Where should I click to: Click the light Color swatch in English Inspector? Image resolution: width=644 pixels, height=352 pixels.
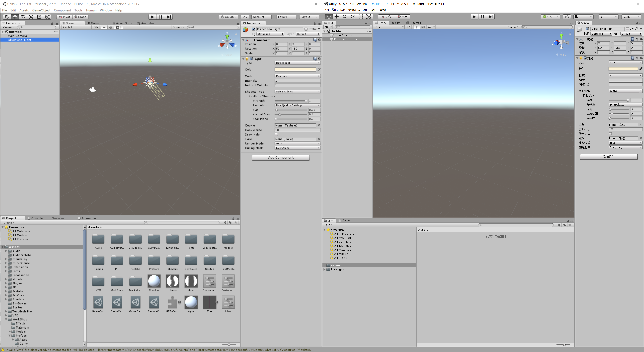[295, 70]
